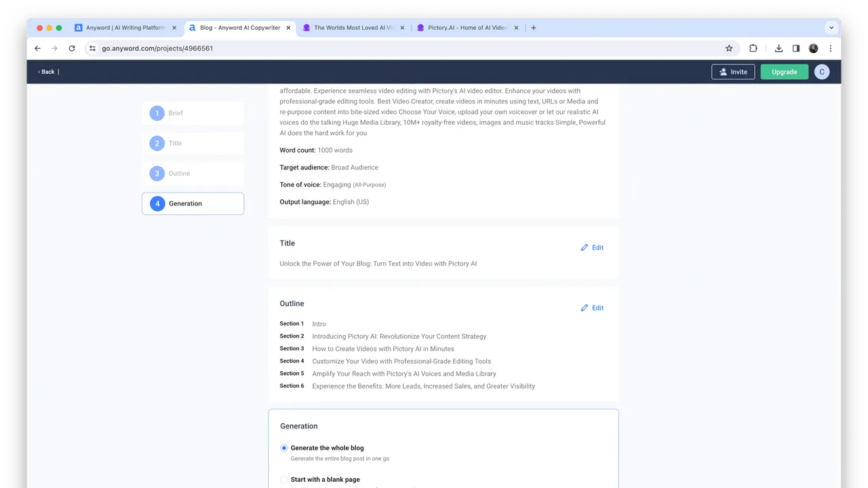
Task: Click How to Create Videos outline row
Action: pyautogui.click(x=367, y=348)
